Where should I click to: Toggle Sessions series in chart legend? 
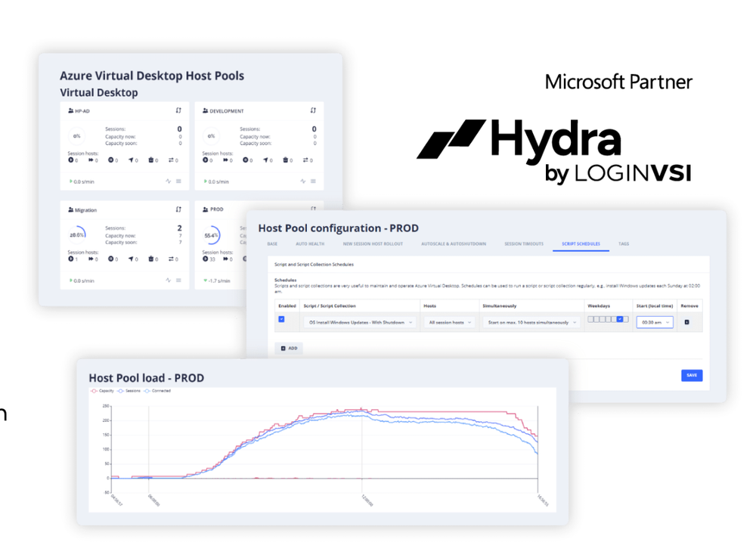tap(129, 391)
